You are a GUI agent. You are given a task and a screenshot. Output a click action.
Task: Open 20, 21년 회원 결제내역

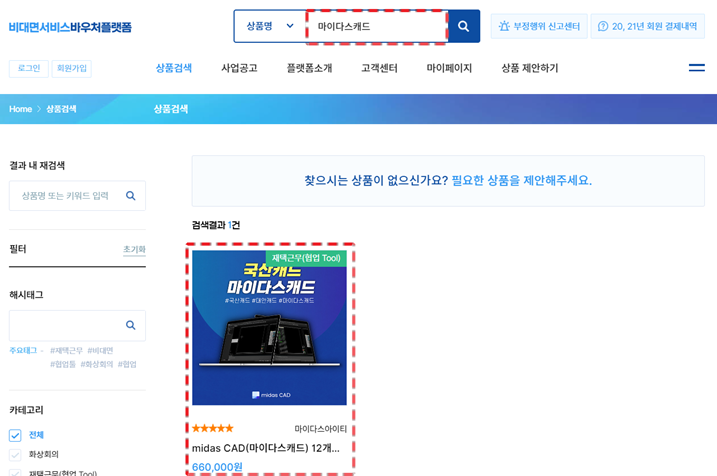pos(647,27)
